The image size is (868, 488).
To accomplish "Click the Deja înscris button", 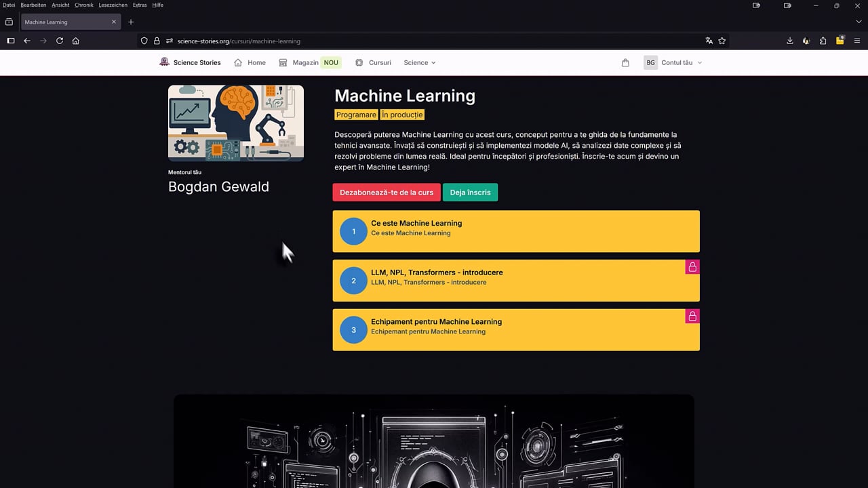I will click(x=470, y=192).
